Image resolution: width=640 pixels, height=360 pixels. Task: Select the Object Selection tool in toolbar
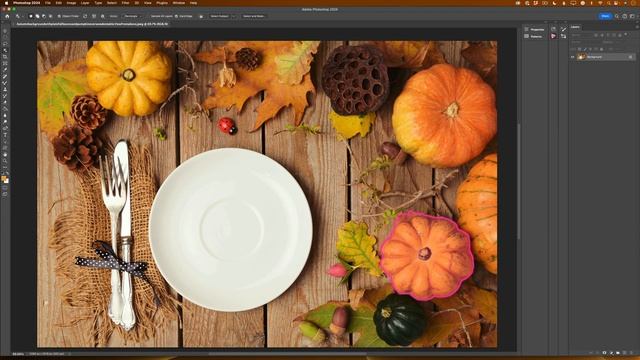coord(5,51)
